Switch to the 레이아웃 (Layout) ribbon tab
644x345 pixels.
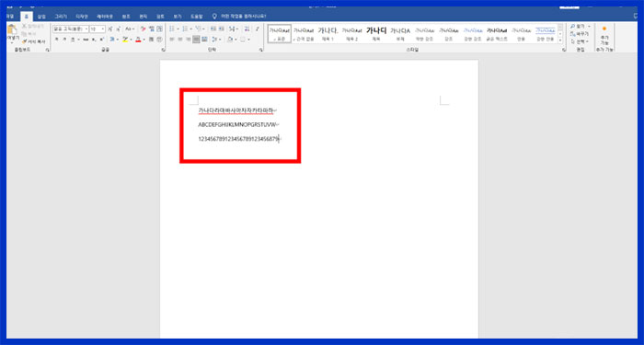coord(105,17)
